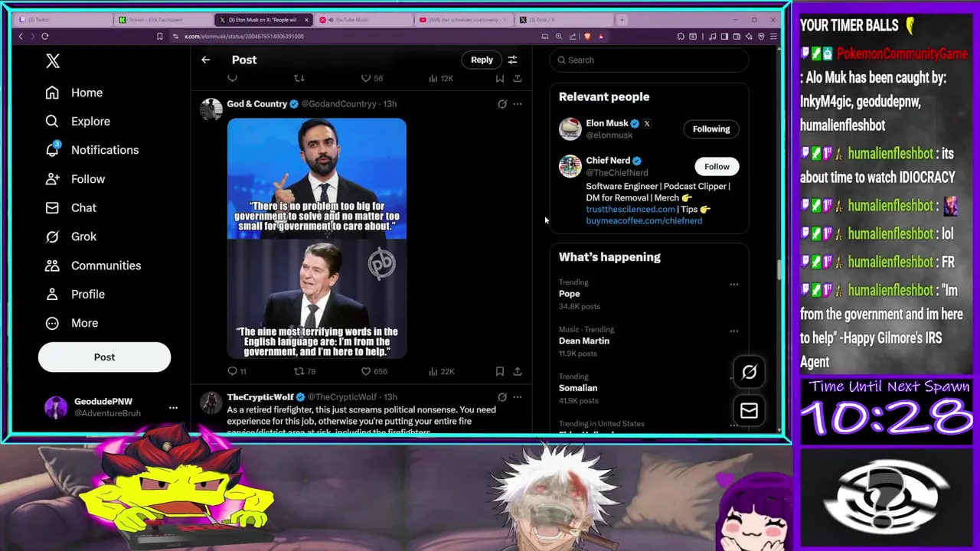Go back with Post arrow
This screenshot has width=980, height=551.
point(205,60)
